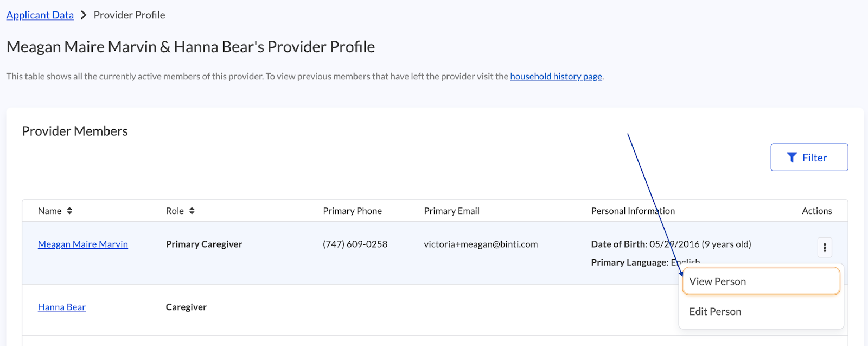Open the household history page link
The height and width of the screenshot is (346, 868).
pyautogui.click(x=556, y=77)
